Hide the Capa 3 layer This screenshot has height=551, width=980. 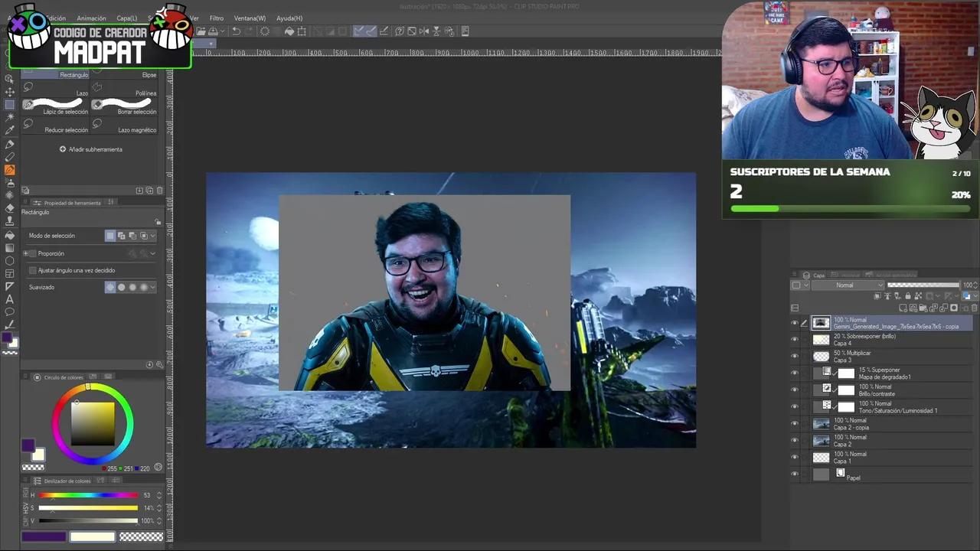pos(795,357)
